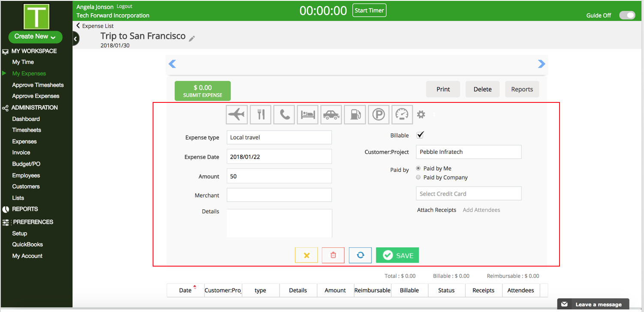Viewport: 644px width, 312px height.
Task: Open expense type settings gear
Action: 421,114
